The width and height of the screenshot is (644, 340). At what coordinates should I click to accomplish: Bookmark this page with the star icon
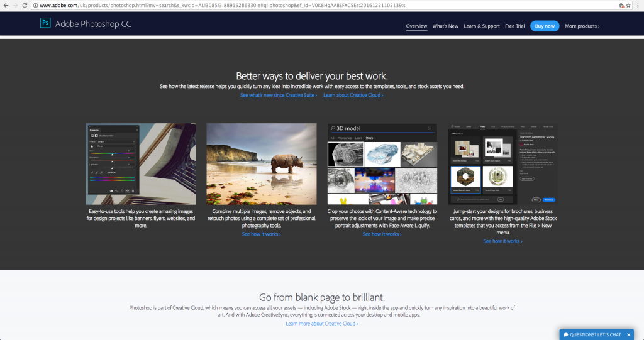[x=628, y=5]
